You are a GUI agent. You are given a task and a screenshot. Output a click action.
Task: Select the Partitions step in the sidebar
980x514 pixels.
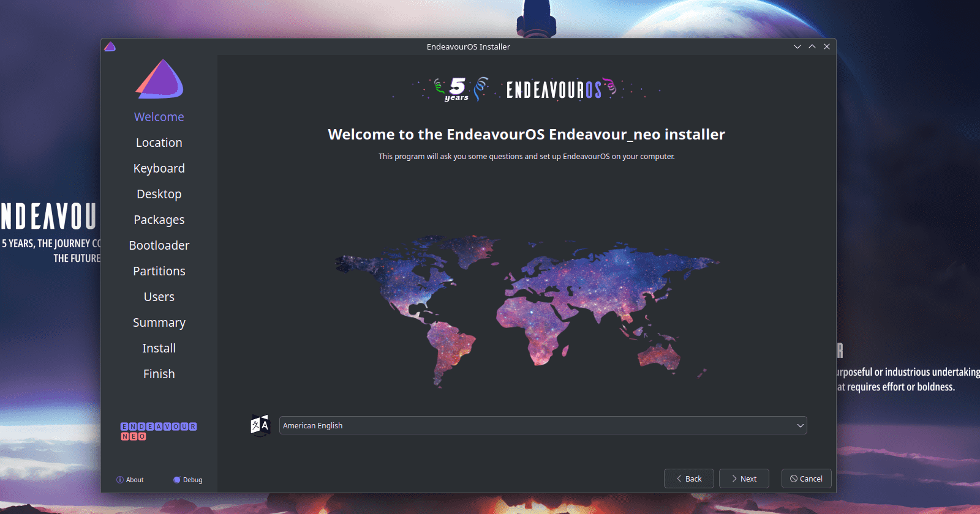tap(159, 271)
